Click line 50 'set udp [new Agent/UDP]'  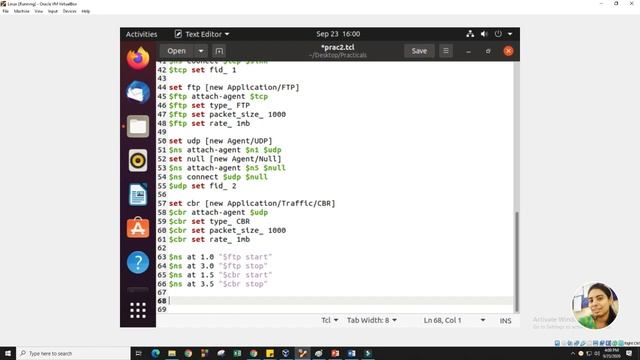coord(220,141)
